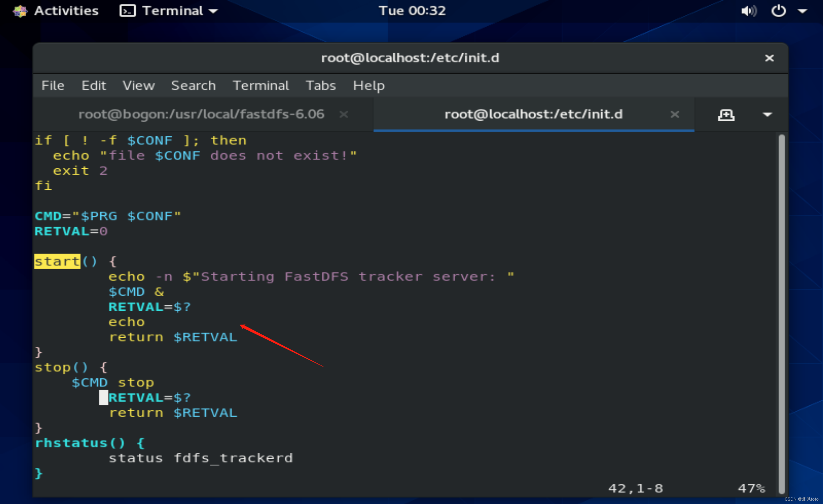Expand the Tabs menu in terminal
Image resolution: width=823 pixels, height=504 pixels.
320,85
